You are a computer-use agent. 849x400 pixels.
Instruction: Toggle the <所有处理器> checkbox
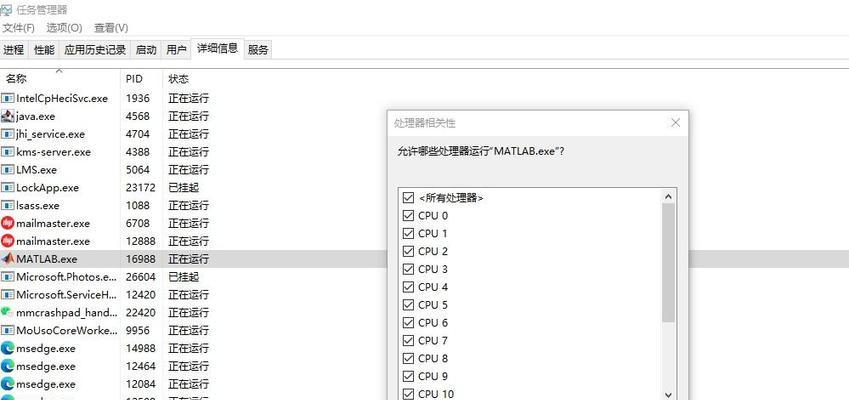(408, 198)
